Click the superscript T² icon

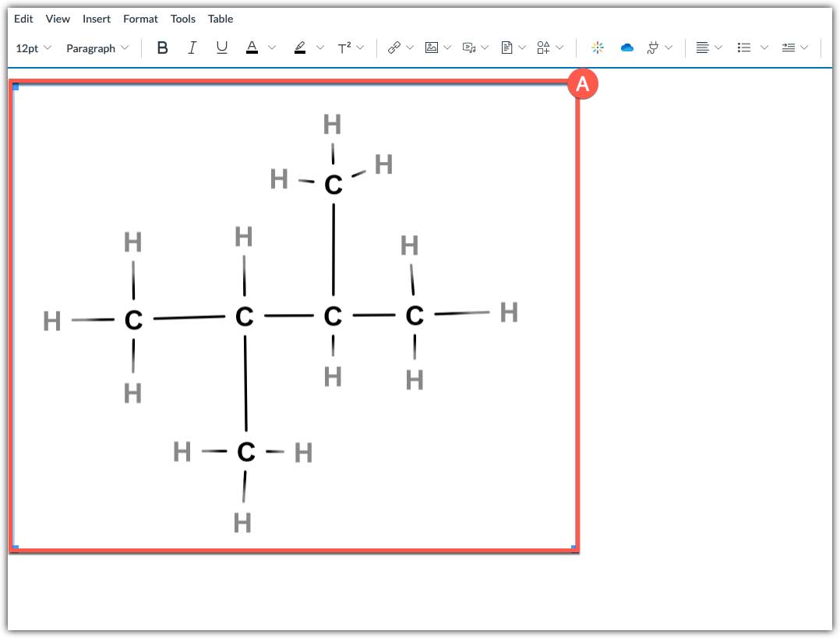coord(346,48)
